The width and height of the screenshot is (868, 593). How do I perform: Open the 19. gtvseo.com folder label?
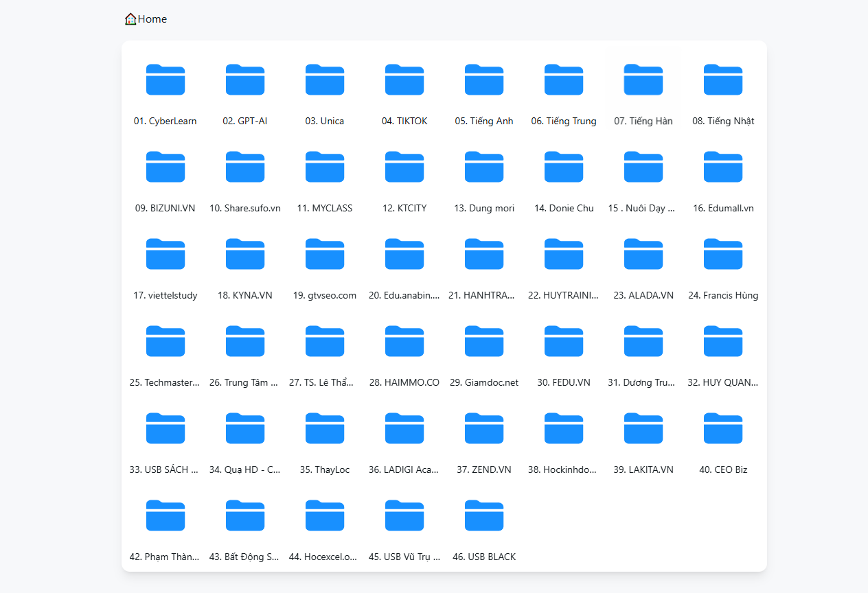(325, 295)
